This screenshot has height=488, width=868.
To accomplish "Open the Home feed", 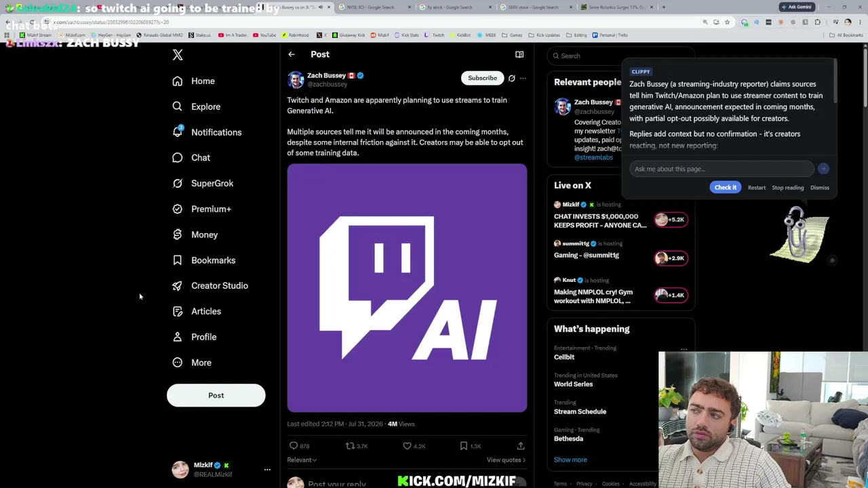I will 193,81.
